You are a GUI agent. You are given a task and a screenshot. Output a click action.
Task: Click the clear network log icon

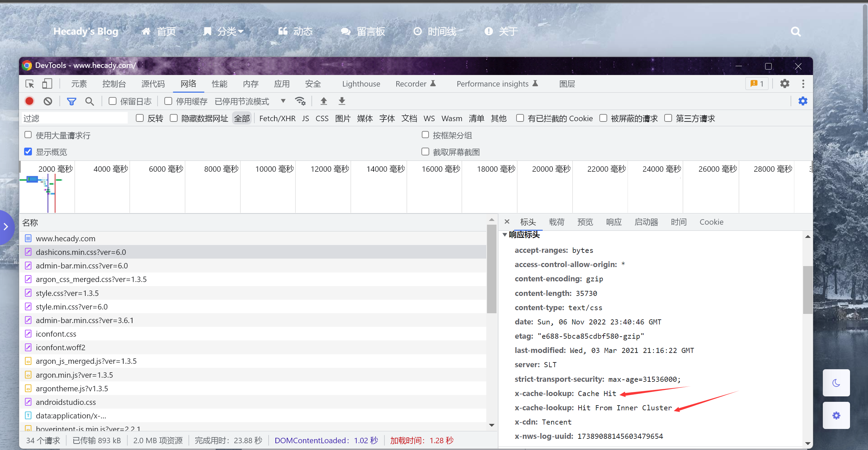[48, 101]
